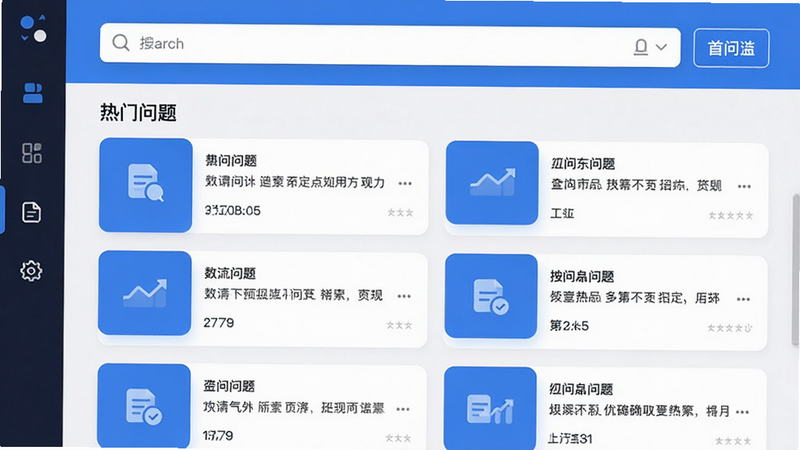
Task: Open the trend chart thumbnail of 2779 card
Action: pos(145,293)
